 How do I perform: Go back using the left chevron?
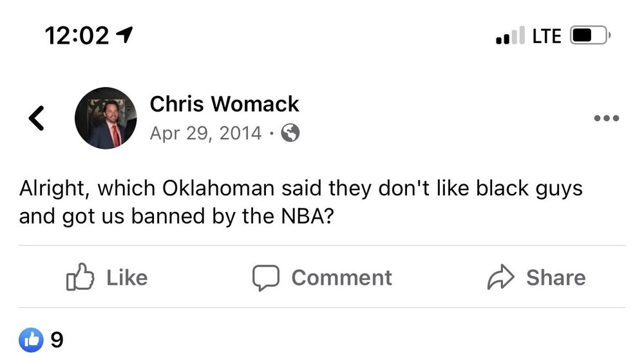[x=37, y=118]
